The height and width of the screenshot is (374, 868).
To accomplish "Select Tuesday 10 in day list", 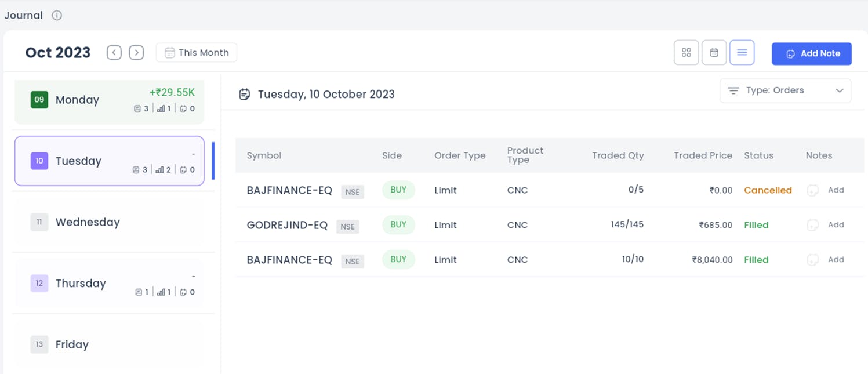I will pyautogui.click(x=110, y=161).
